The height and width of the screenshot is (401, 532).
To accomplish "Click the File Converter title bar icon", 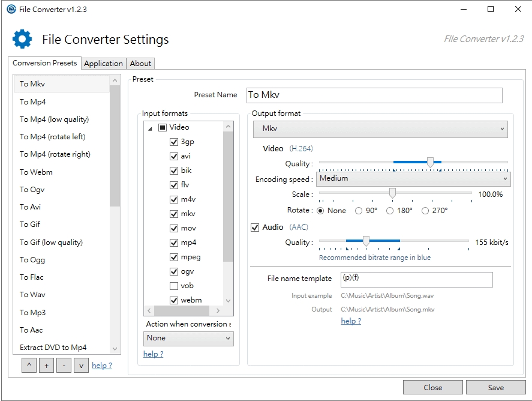I will pyautogui.click(x=11, y=9).
